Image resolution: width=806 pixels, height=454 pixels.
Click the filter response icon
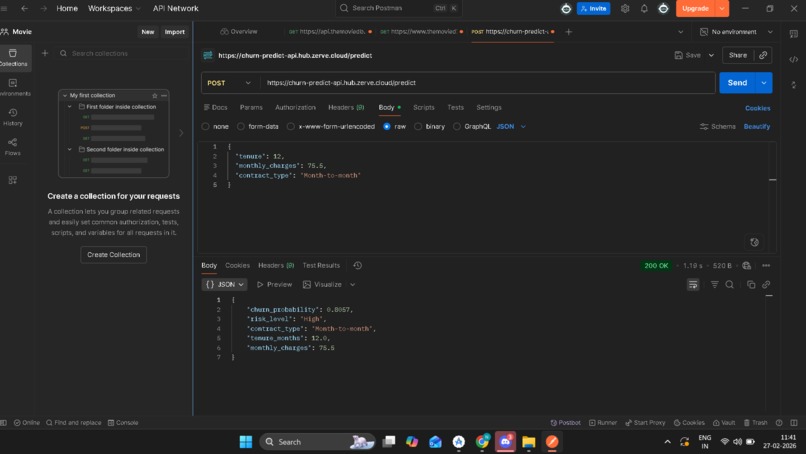point(715,284)
